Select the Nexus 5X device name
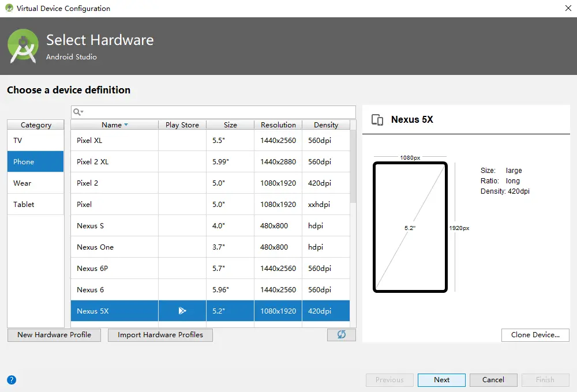The image size is (577, 392). (93, 311)
